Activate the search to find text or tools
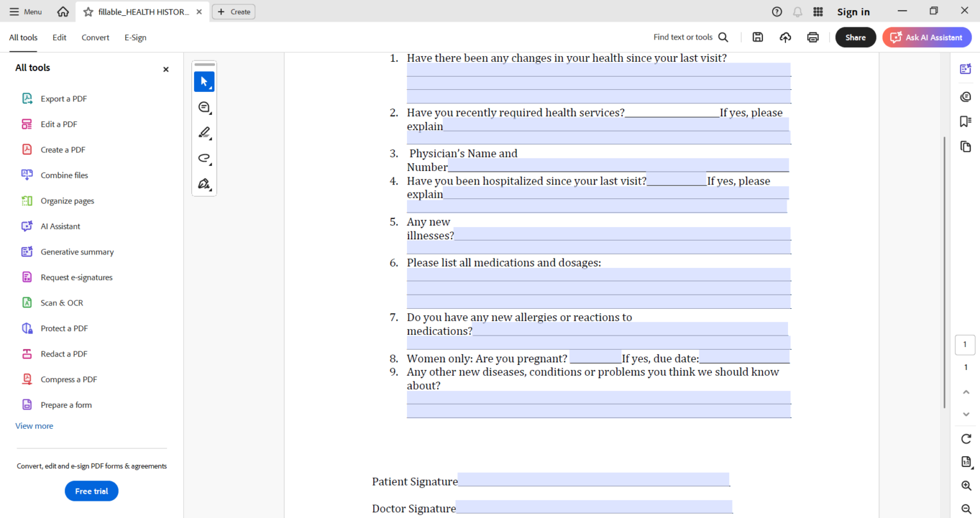Image resolution: width=980 pixels, height=518 pixels. (723, 37)
